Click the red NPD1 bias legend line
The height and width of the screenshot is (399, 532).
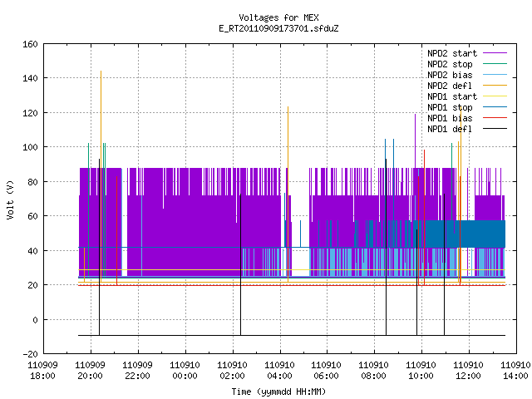pos(495,118)
